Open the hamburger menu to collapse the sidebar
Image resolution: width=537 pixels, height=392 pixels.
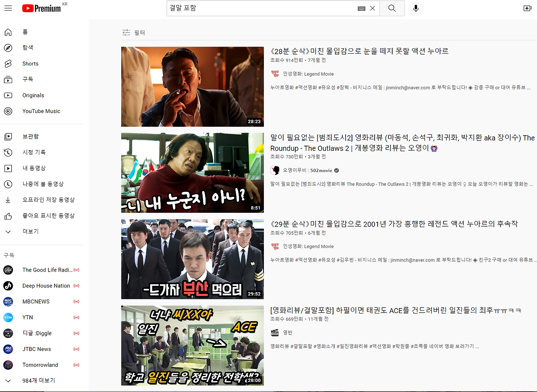click(8, 8)
